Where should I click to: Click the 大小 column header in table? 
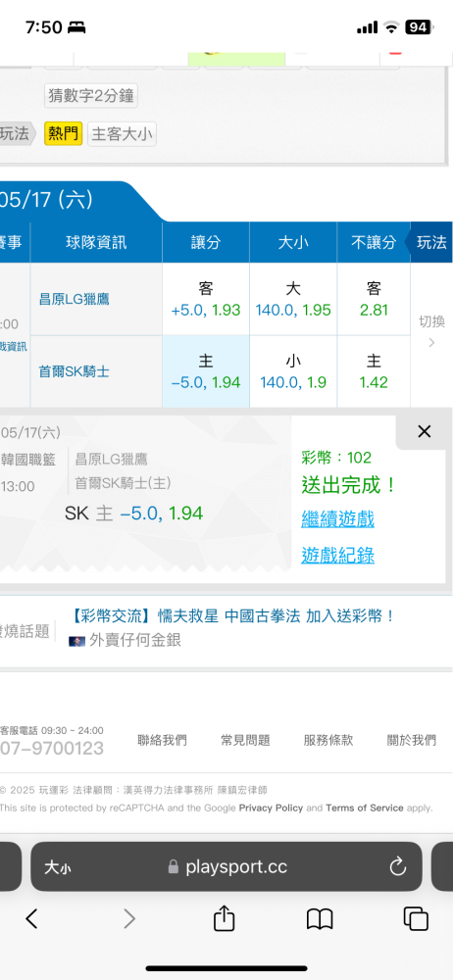pyautogui.click(x=293, y=242)
